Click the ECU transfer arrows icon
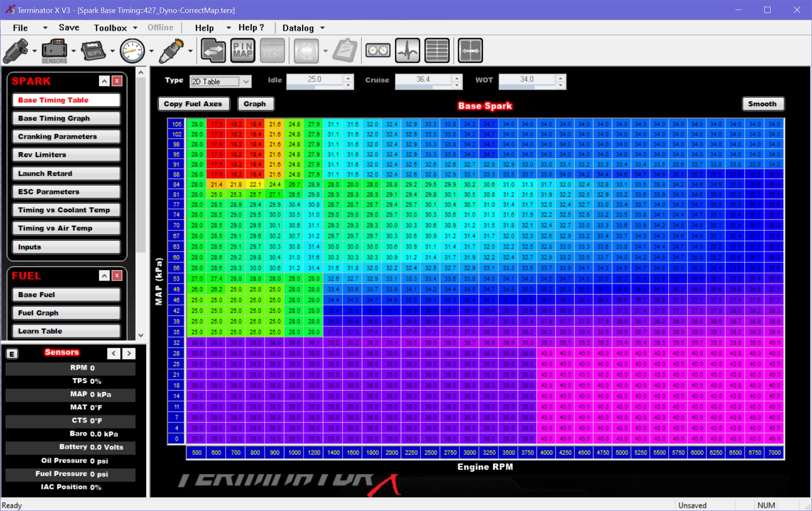 (x=213, y=51)
